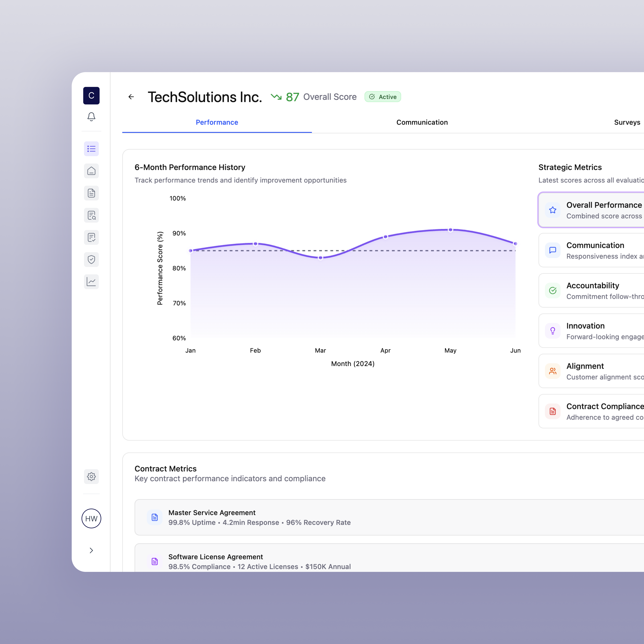Click the notifications bell icon
644x644 pixels.
pyautogui.click(x=91, y=117)
